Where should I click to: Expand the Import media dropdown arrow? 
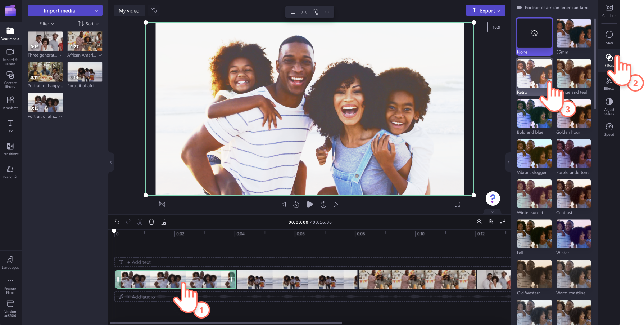click(x=97, y=10)
